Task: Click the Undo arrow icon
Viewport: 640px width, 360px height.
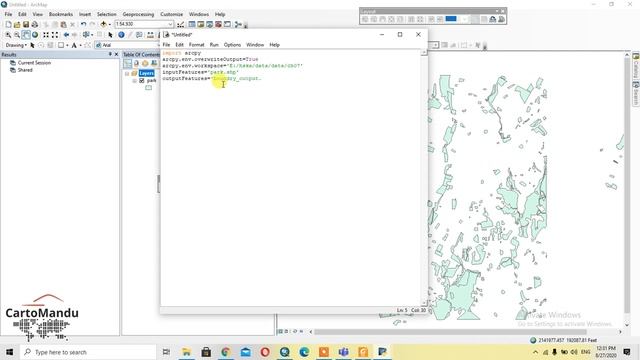Action: coord(83,24)
